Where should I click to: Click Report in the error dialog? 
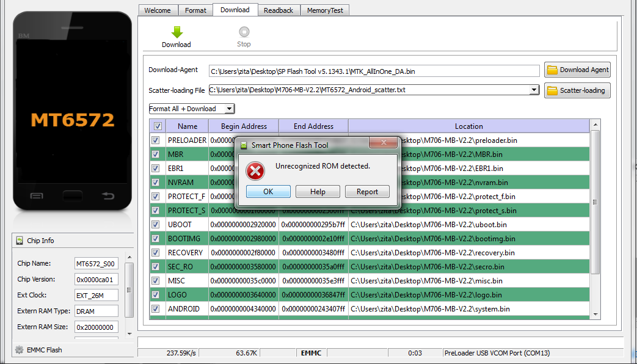[x=367, y=191]
